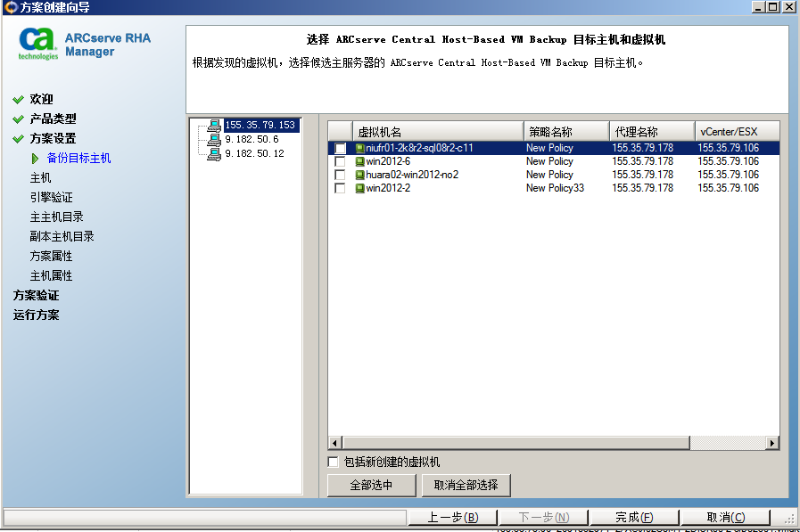Image resolution: width=800 pixels, height=532 pixels.
Task: Click the server icon for 155.35.79.153
Action: 214,125
